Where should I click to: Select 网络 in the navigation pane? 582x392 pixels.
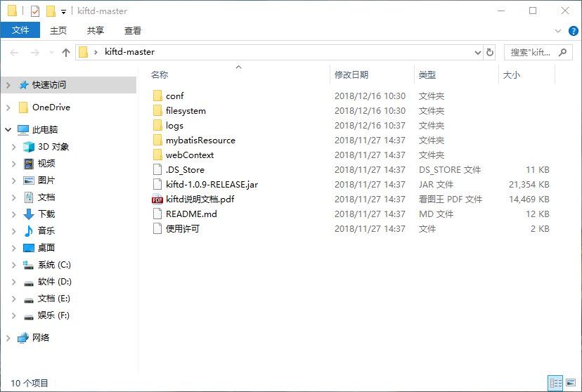point(41,338)
